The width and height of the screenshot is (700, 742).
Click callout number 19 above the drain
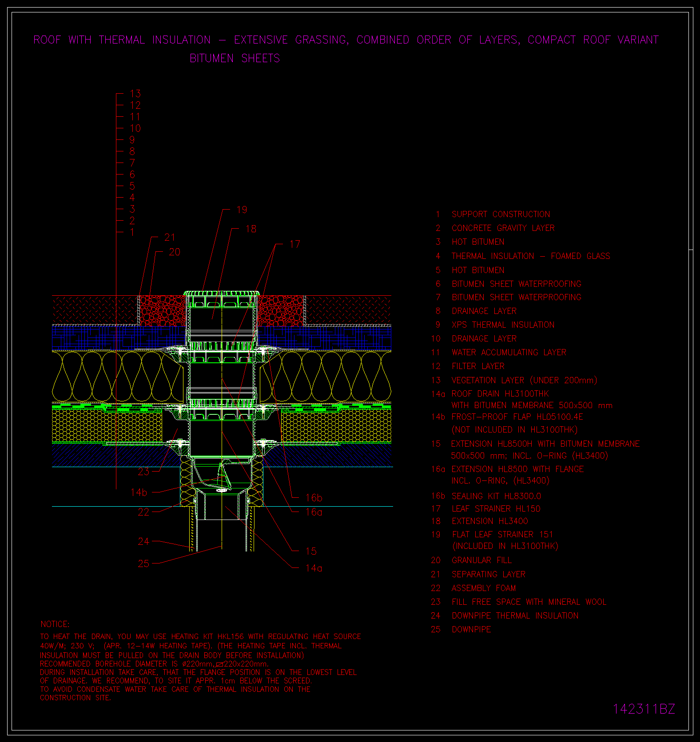242,210
